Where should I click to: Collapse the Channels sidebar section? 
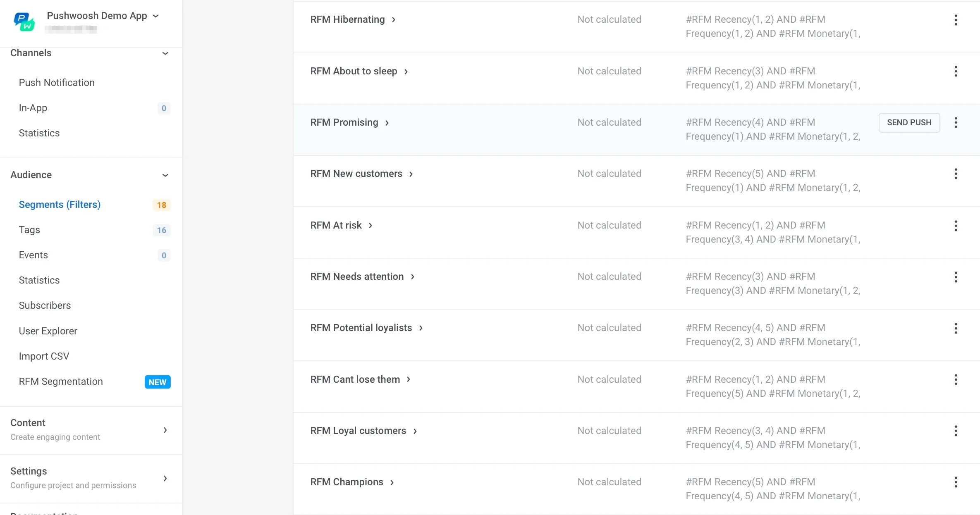[165, 53]
